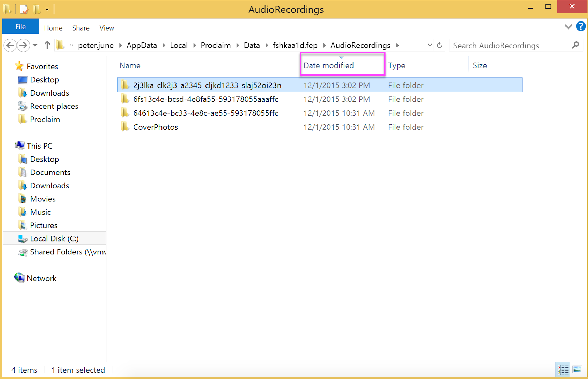Refresh the AudioRecordings folder view
This screenshot has height=379, width=588.
pos(439,46)
